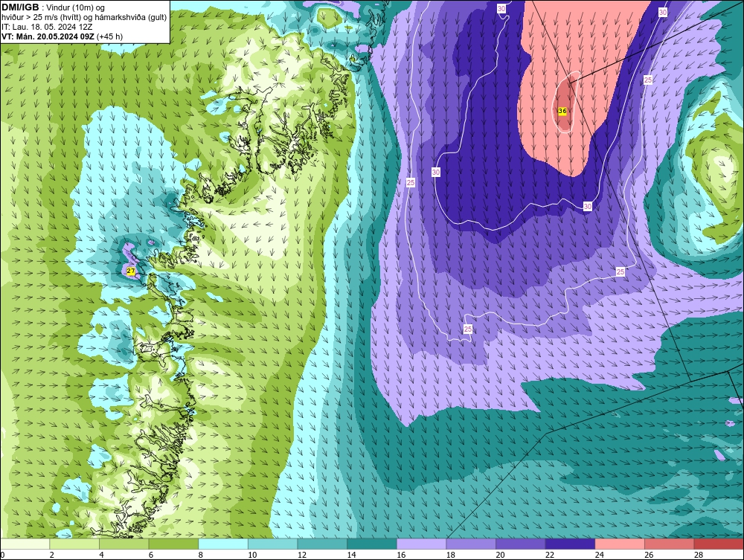744x560 pixels.
Task: Click the yellow 36 maximum gust label
Action: 562,111
